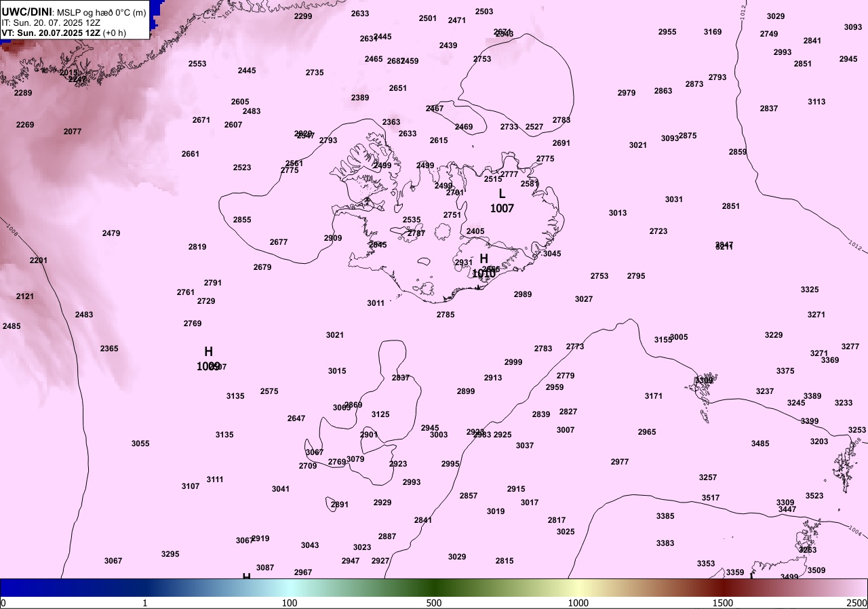This screenshot has width=868, height=609.
Task: Click the height value 3125
Action: click(x=380, y=414)
